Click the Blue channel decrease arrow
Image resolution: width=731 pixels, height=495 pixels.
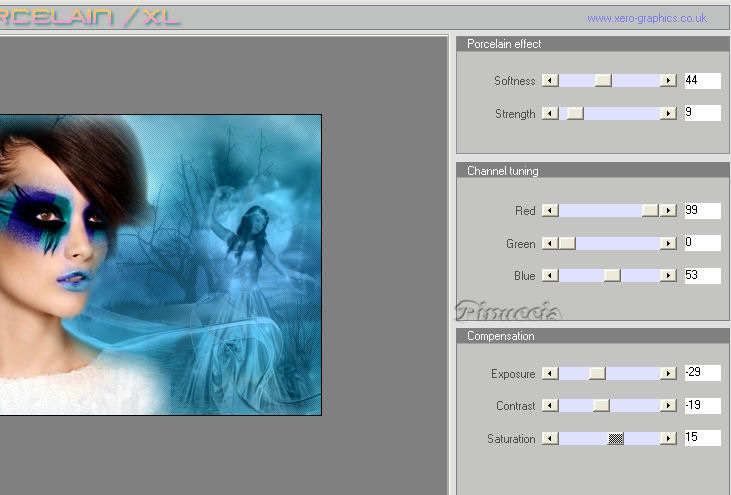[x=550, y=275]
